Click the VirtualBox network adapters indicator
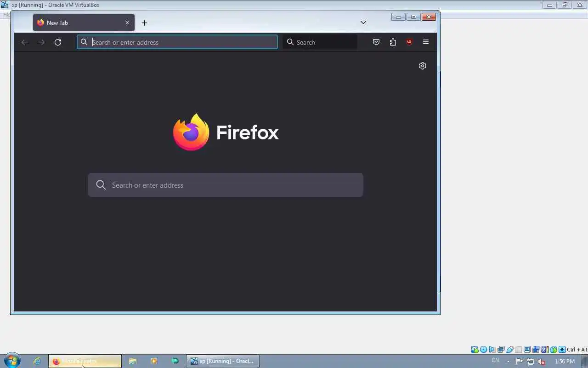Image resolution: width=588 pixels, height=368 pixels. pos(501,350)
